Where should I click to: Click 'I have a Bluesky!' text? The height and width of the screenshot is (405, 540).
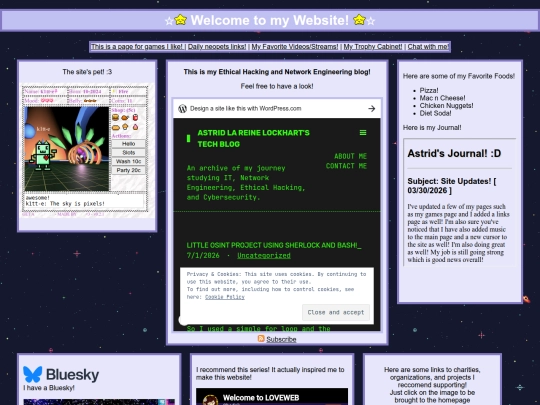click(49, 388)
